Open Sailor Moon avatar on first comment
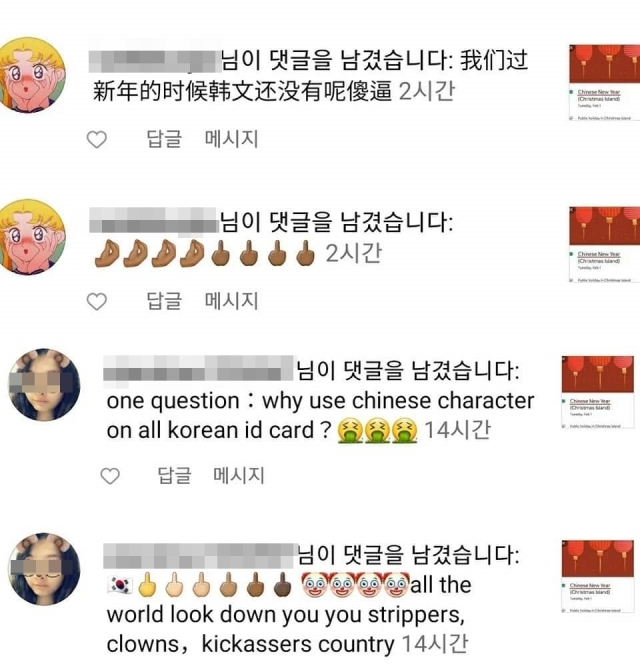The height and width of the screenshot is (670, 640). point(32,75)
